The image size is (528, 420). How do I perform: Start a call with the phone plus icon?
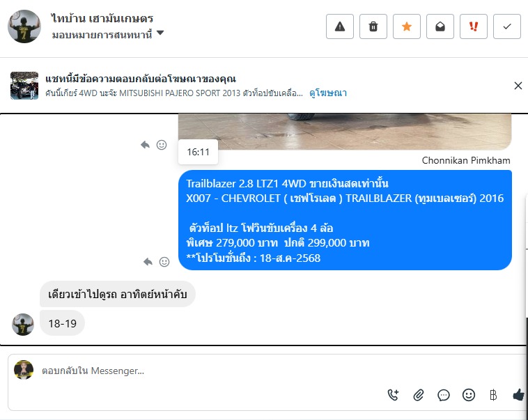393,395
